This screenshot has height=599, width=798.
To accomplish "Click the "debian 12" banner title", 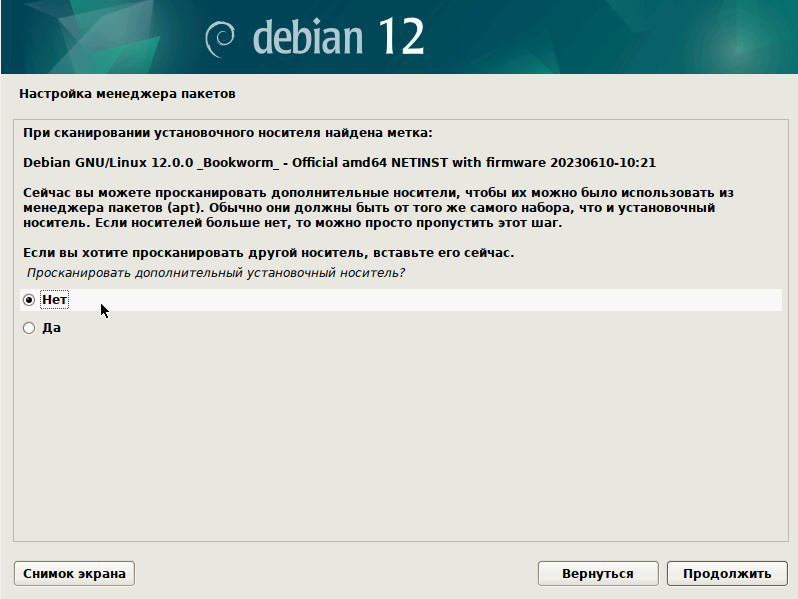I will (338, 37).
